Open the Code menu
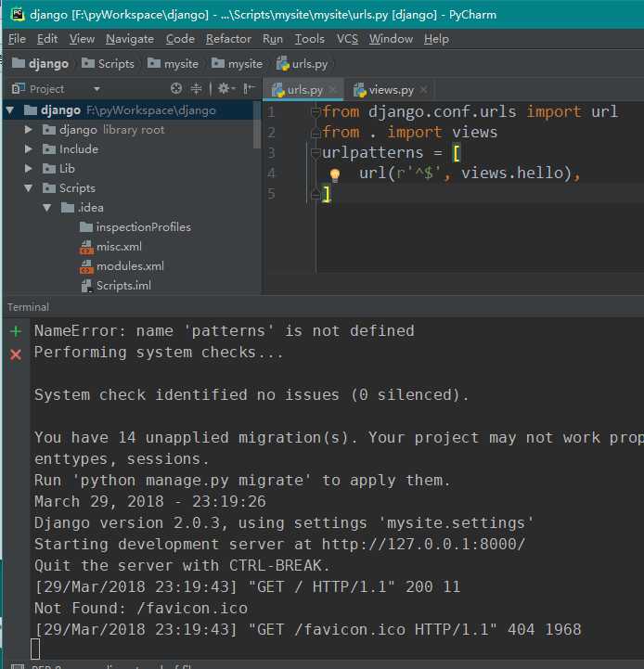This screenshot has height=669, width=644. [x=180, y=39]
